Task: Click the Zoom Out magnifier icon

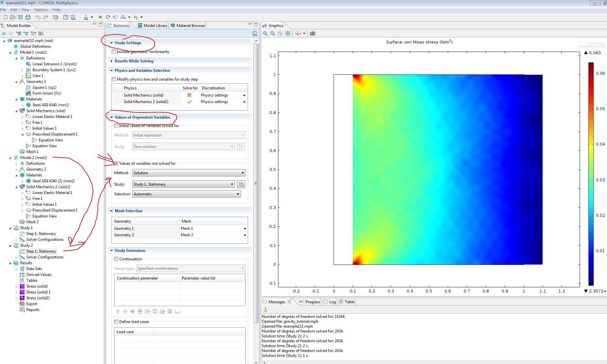Action: point(272,33)
